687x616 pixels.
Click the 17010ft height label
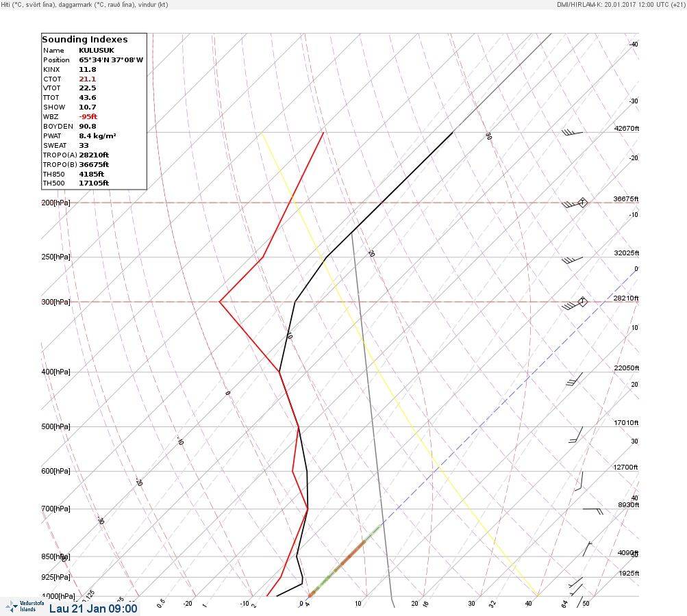click(x=626, y=422)
